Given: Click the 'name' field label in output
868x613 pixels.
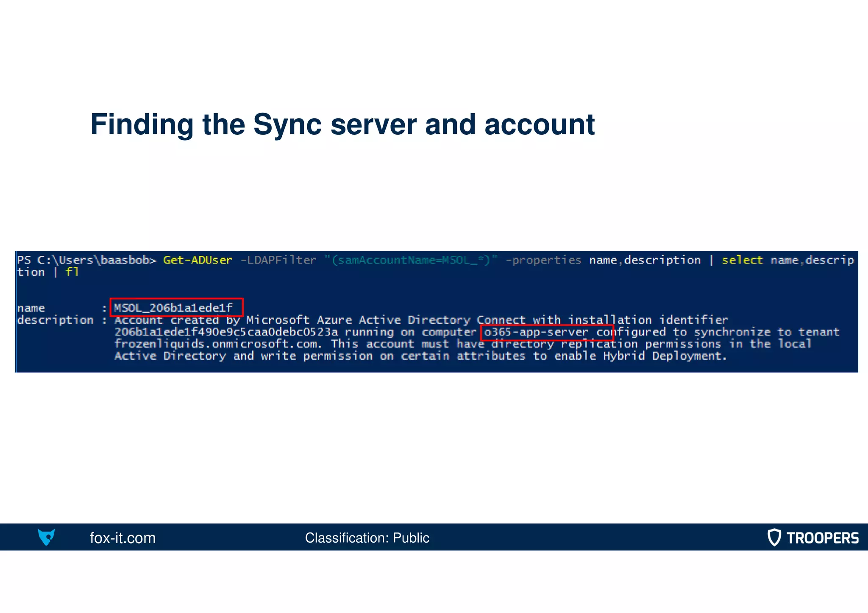Looking at the screenshot, I should tap(31, 308).
